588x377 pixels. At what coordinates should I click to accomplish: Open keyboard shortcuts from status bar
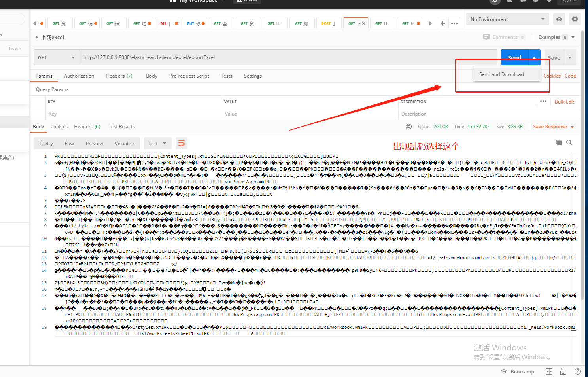[x=563, y=371]
